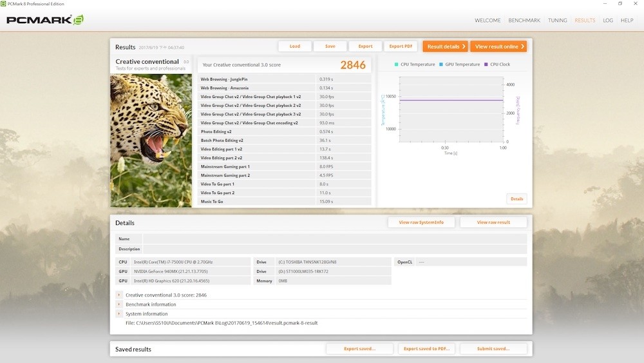
Task: Open Result details
Action: pyautogui.click(x=445, y=46)
